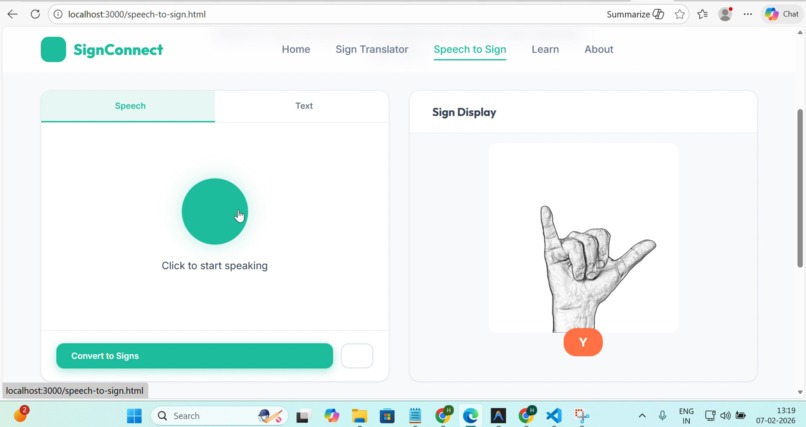806x427 pixels.
Task: Click the battery icon in the system tray
Action: click(x=740, y=415)
